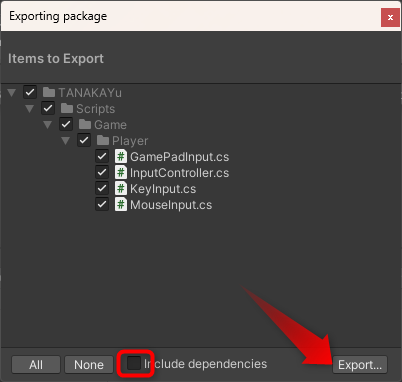Click GamePadInput.cs script icon
The image size is (402, 382).
pyautogui.click(x=121, y=156)
